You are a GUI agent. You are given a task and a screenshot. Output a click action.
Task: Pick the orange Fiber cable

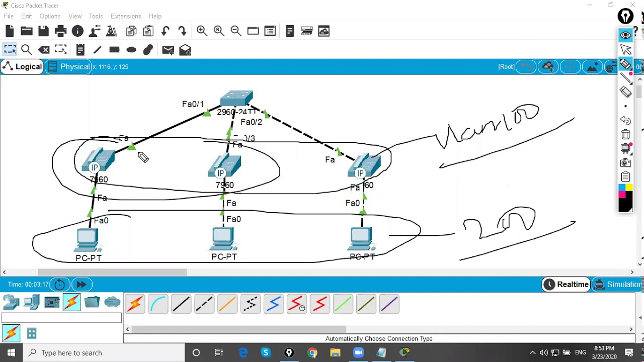point(227,304)
